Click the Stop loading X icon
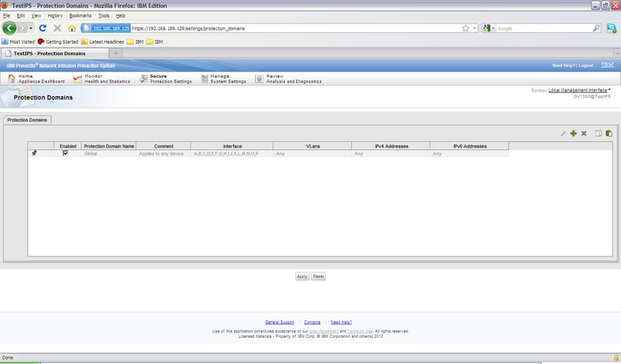The height and width of the screenshot is (364, 621). pos(57,28)
